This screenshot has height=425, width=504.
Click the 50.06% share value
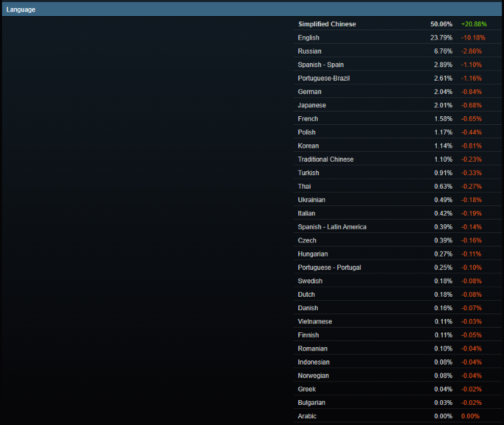pyautogui.click(x=442, y=24)
